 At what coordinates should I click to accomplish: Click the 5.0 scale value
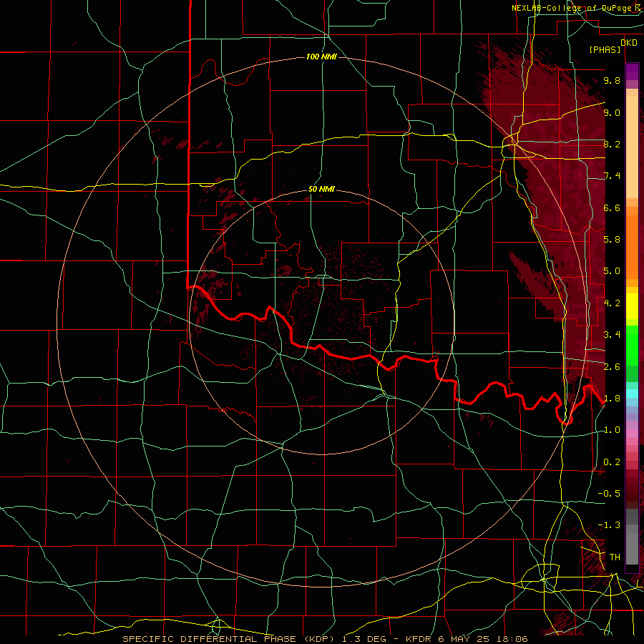[x=612, y=271]
